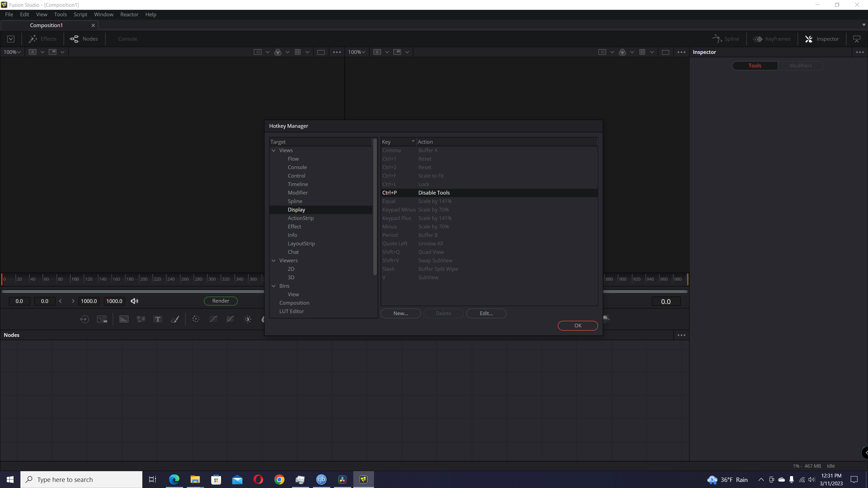Collapse the Viewers tree group
The image size is (868, 488).
click(x=274, y=260)
